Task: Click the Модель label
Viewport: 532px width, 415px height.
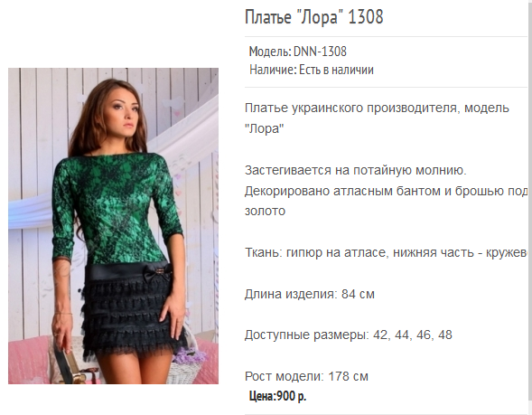Action: [270, 52]
